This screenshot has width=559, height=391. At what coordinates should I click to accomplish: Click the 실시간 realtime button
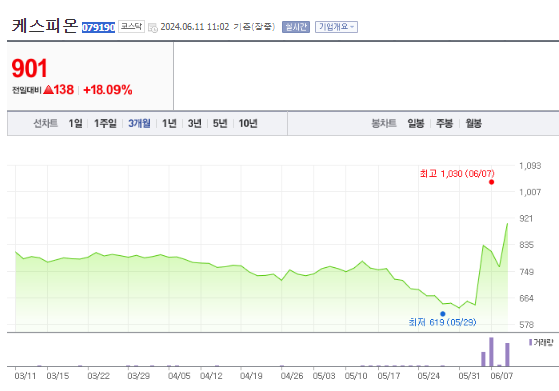pos(296,27)
